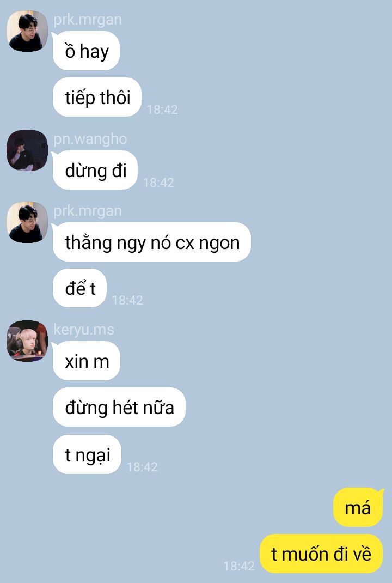Tap the "t ngại" message bubble

[x=87, y=454]
